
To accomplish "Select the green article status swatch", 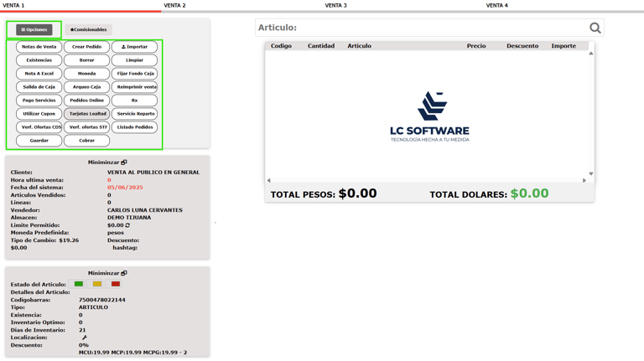I will click(79, 284).
